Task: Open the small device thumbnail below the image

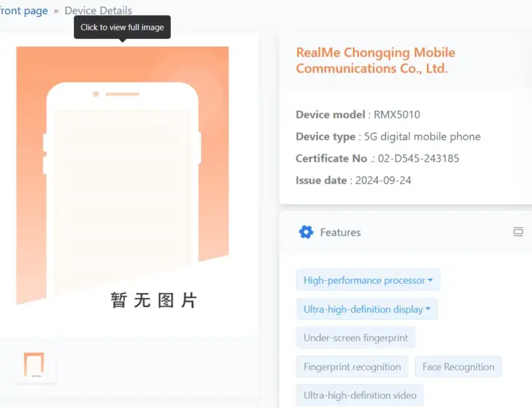Action: 34,365
